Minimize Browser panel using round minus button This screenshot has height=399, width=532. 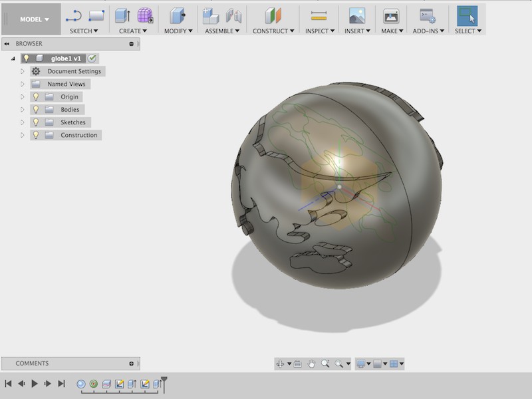131,44
